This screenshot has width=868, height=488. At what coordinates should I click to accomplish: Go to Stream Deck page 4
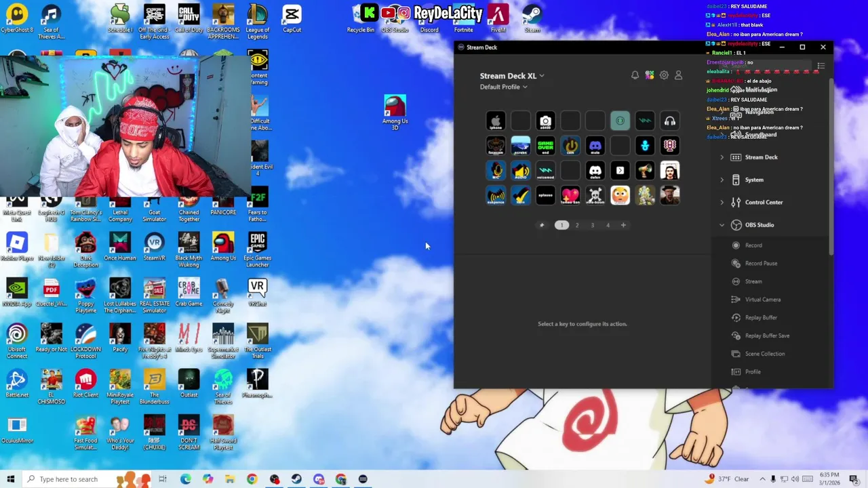click(608, 225)
